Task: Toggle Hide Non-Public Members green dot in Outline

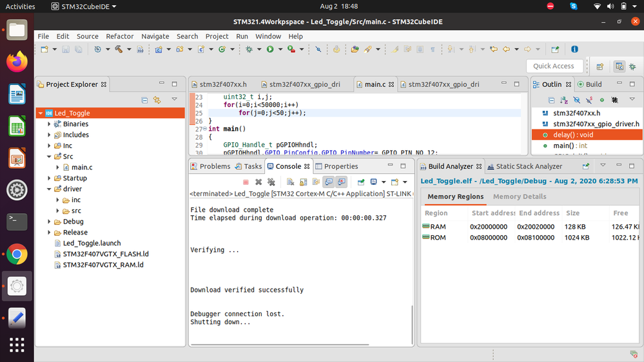Action: [x=602, y=100]
